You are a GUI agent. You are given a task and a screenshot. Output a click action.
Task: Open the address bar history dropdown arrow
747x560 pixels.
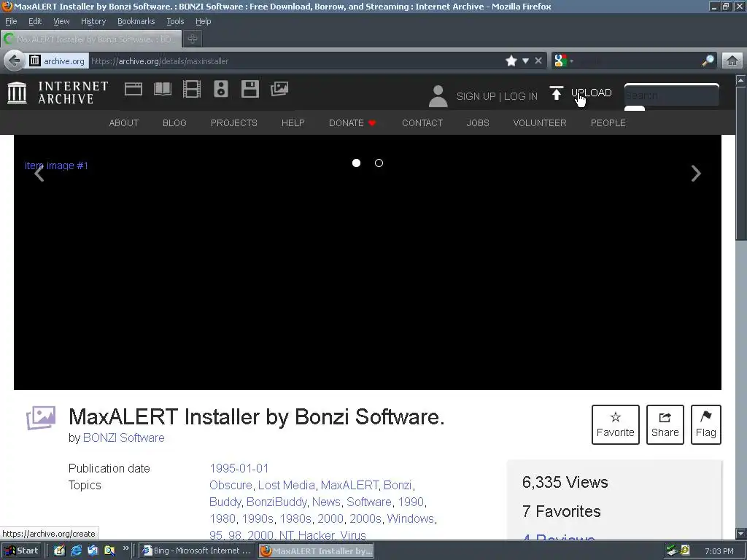tap(525, 61)
